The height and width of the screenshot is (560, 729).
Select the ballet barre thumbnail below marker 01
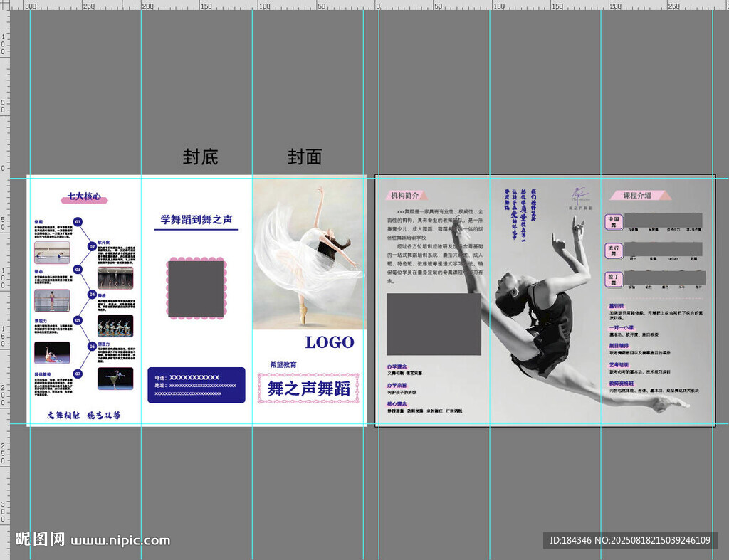point(52,253)
